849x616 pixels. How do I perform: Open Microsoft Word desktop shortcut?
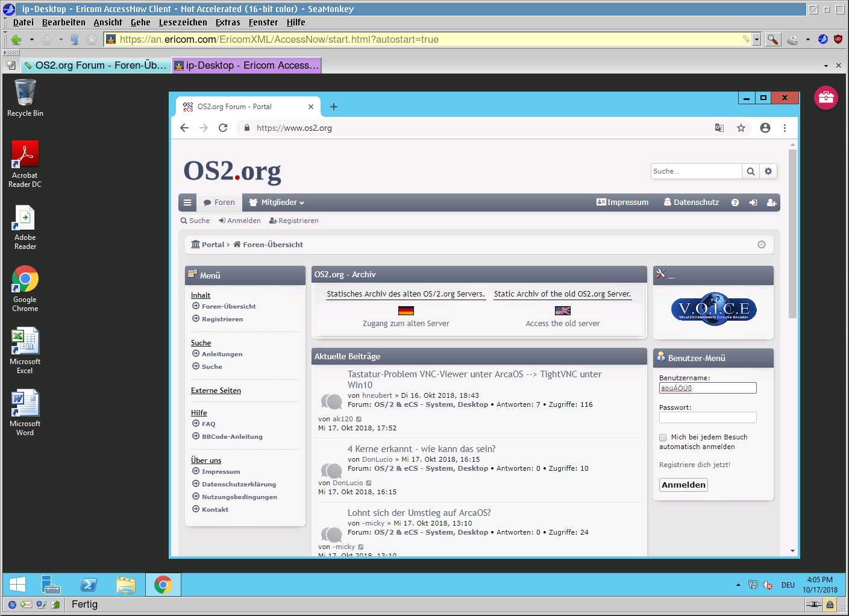25,413
